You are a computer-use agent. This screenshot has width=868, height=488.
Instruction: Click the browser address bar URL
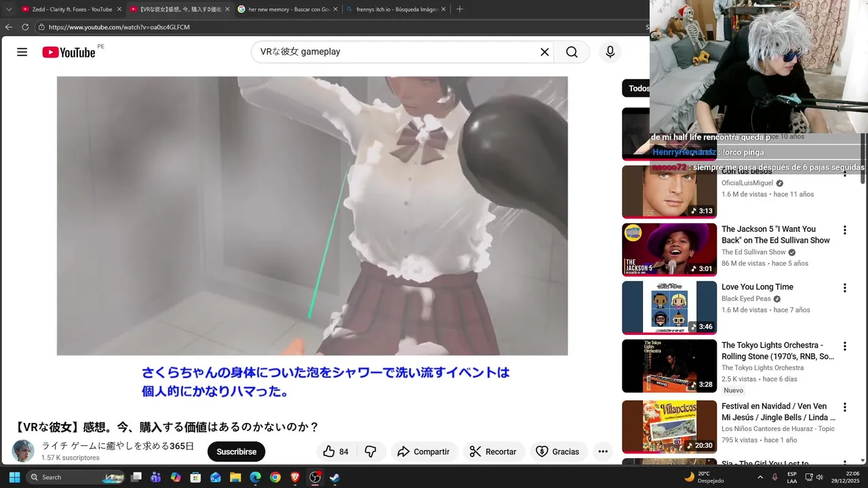[119, 27]
